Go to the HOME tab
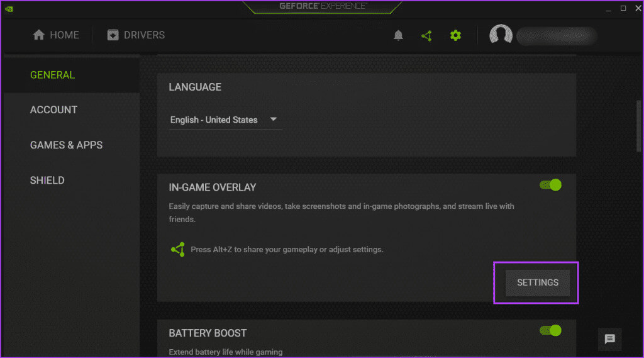 56,35
